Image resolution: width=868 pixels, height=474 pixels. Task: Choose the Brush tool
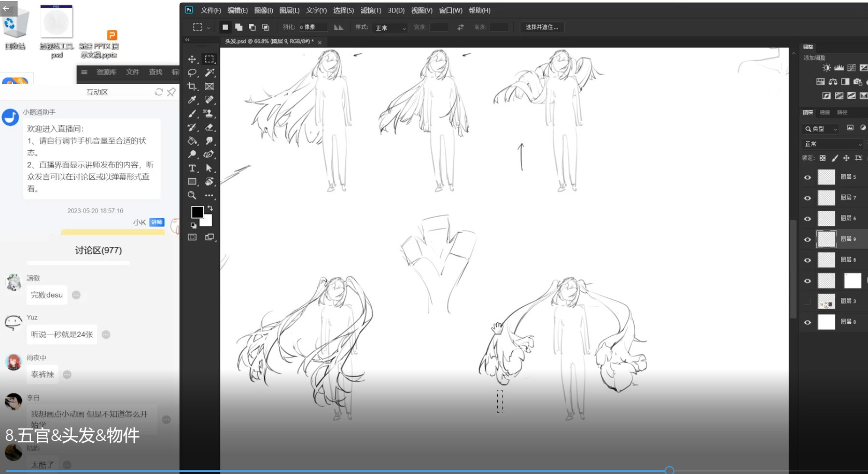pos(192,113)
